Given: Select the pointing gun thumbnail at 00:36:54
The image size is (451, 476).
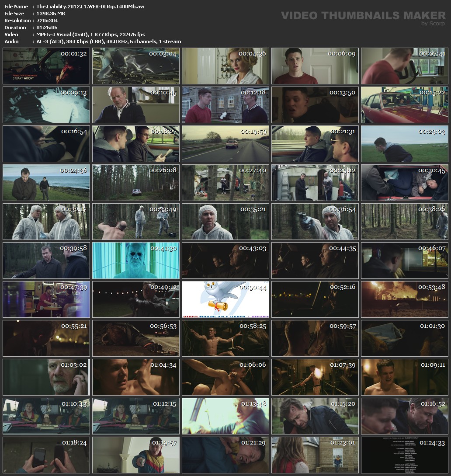Looking at the screenshot, I should [x=315, y=222].
